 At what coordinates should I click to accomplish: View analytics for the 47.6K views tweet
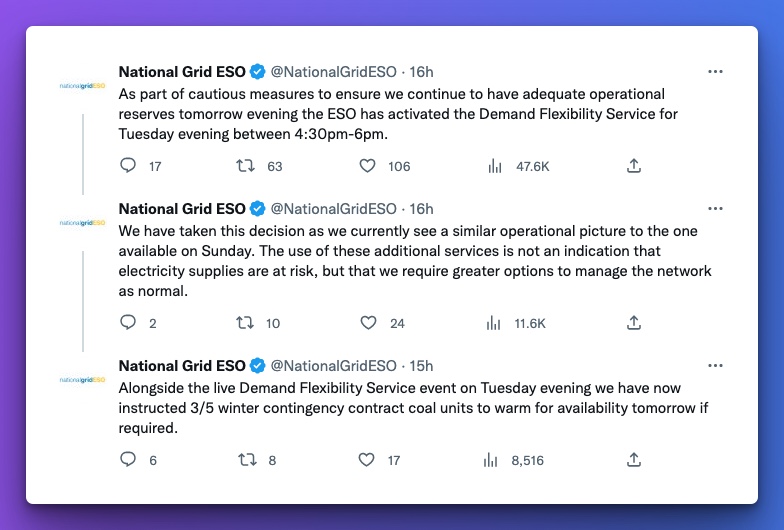[x=494, y=166]
